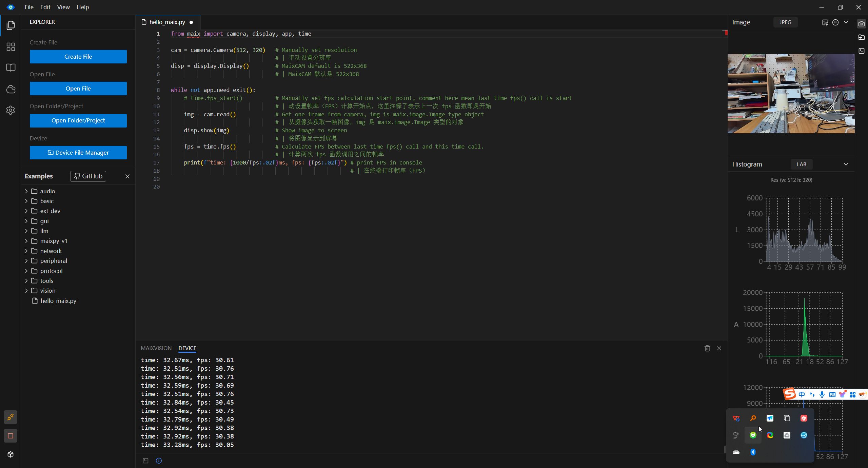The height and width of the screenshot is (468, 868).
Task: Save the current camera image
Action: (825, 22)
